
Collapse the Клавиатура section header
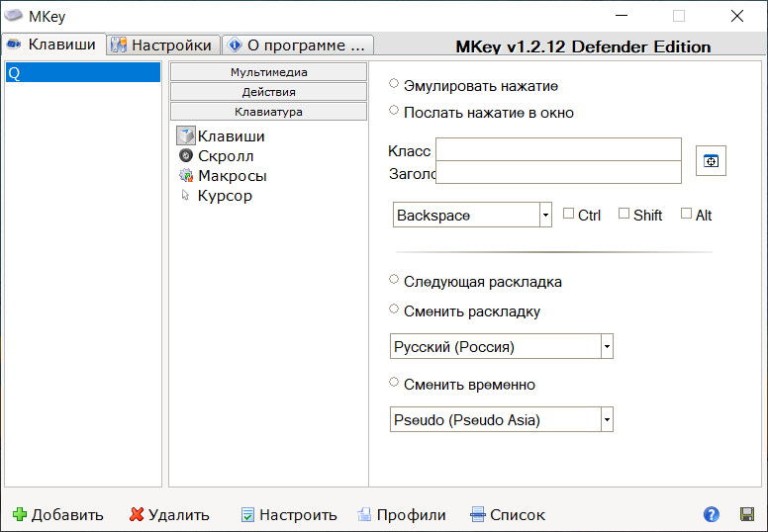268,112
